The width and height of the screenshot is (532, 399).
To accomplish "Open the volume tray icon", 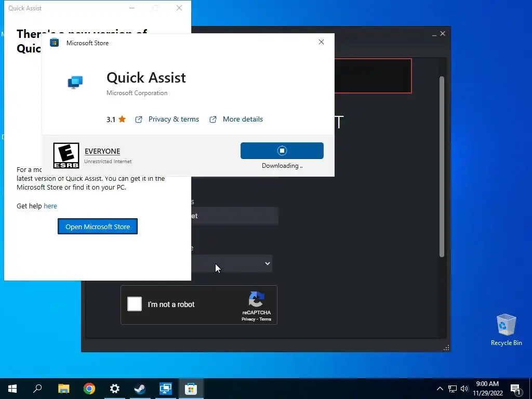I will pos(464,389).
